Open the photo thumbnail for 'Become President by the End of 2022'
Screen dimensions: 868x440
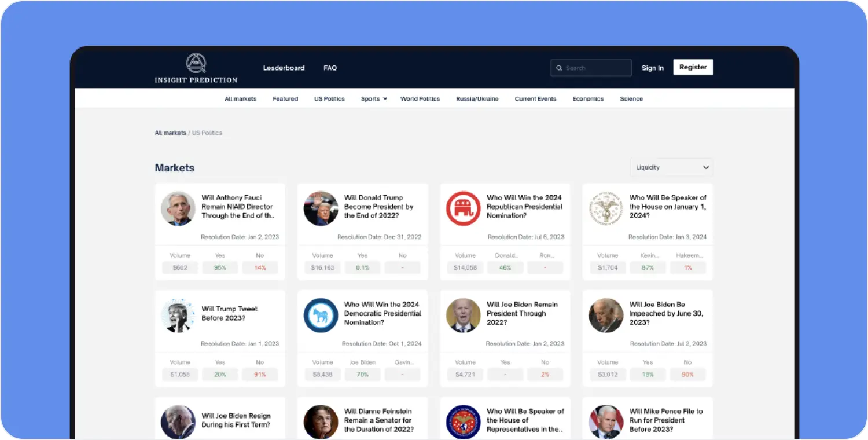(321, 208)
